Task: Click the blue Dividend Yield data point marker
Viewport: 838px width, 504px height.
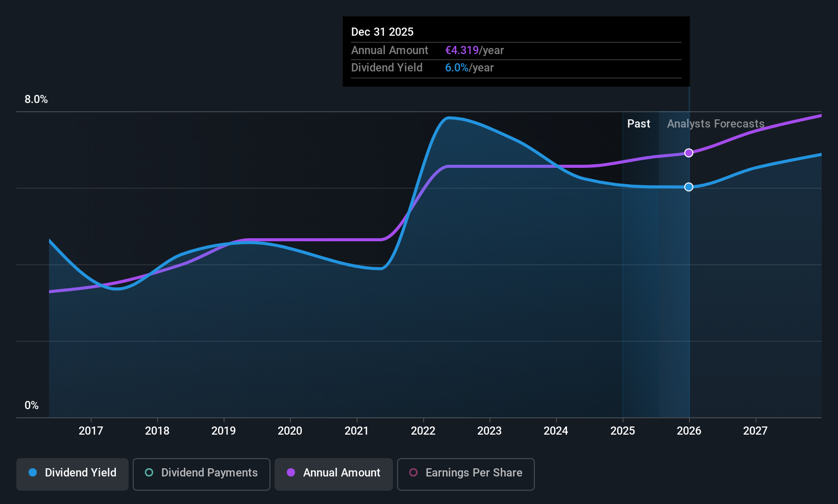Action: (689, 187)
